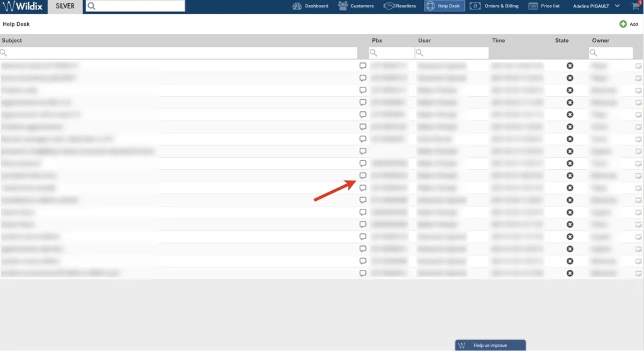This screenshot has width=644, height=351.
Task: Click the shopping cart icon
Action: tap(636, 6)
